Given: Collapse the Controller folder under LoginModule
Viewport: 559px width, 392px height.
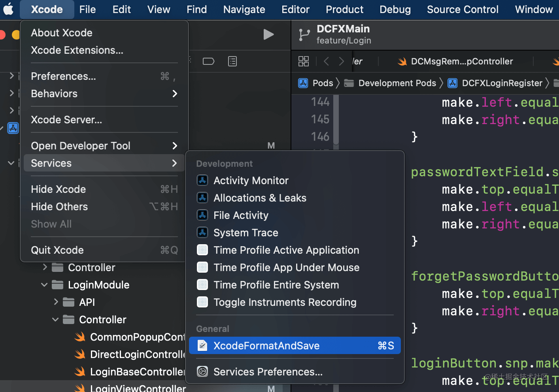Looking at the screenshot, I should [55, 320].
